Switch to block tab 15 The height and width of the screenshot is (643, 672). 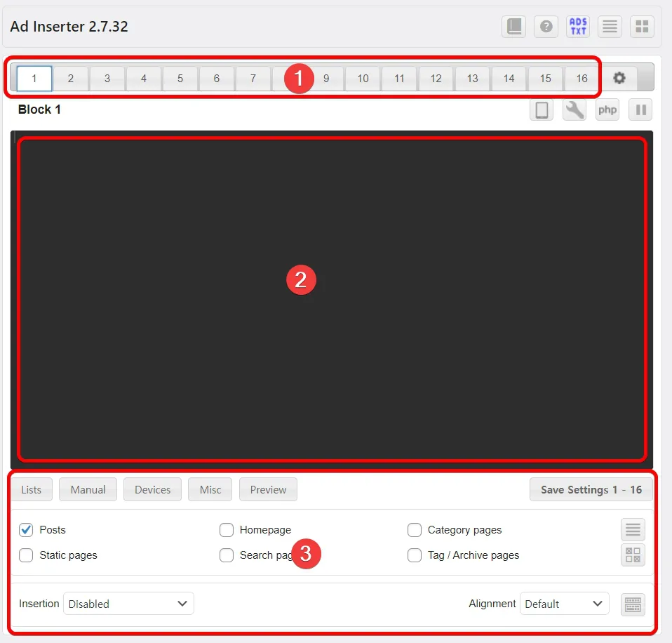(x=545, y=79)
